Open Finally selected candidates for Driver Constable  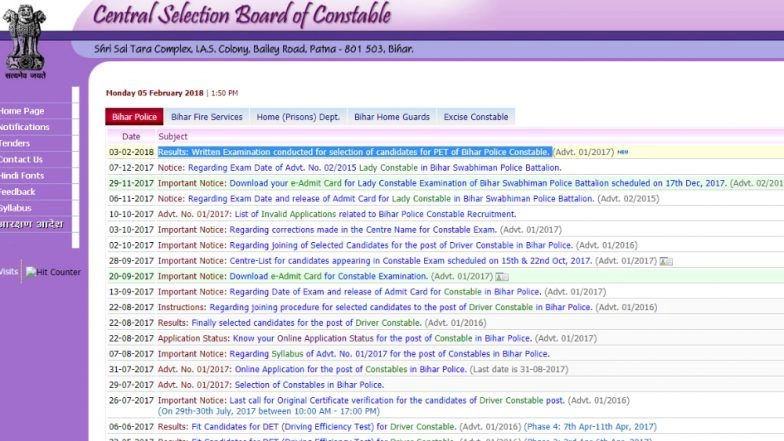pyautogui.click(x=306, y=323)
